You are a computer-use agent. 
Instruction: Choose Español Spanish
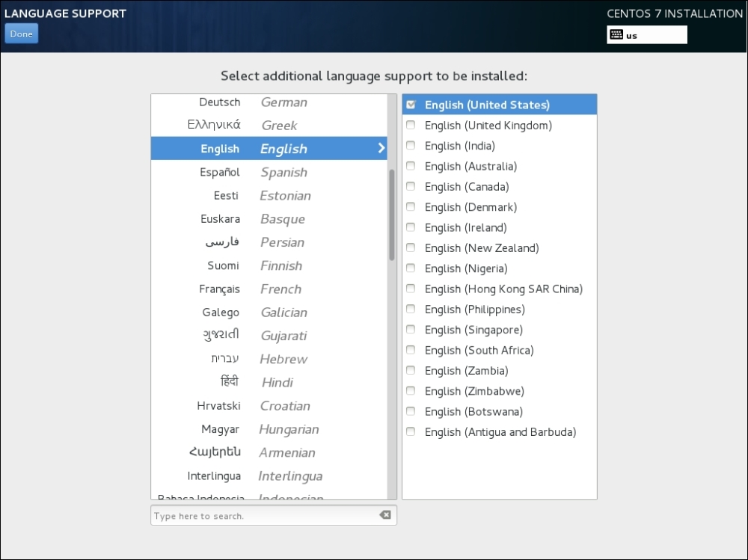coord(269,172)
